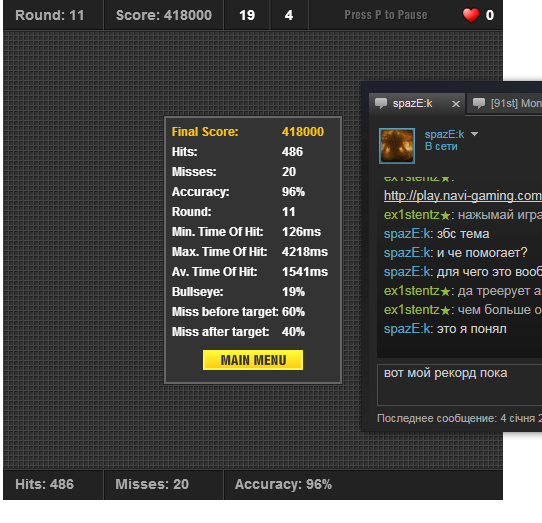
Task: Click the Final Score value 418000
Action: (303, 132)
